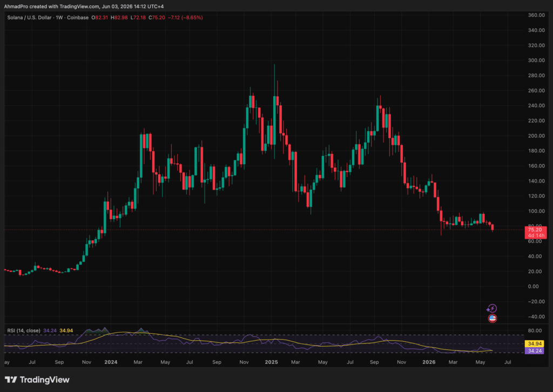Viewport: 553px width, 392px height.
Task: Click the 80.00 RSI scale label
Action: tap(535, 330)
